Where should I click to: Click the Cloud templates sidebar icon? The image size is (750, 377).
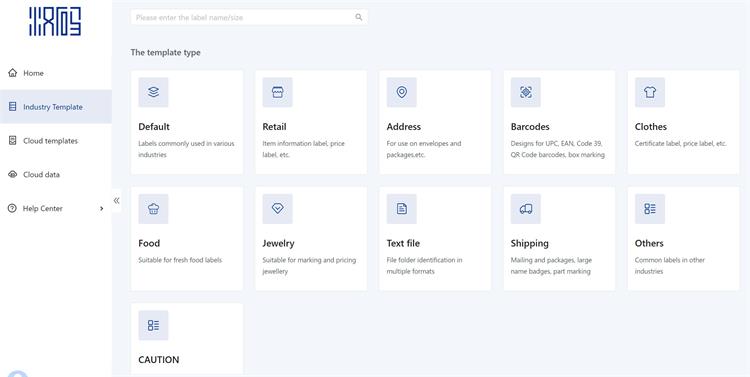click(x=12, y=141)
